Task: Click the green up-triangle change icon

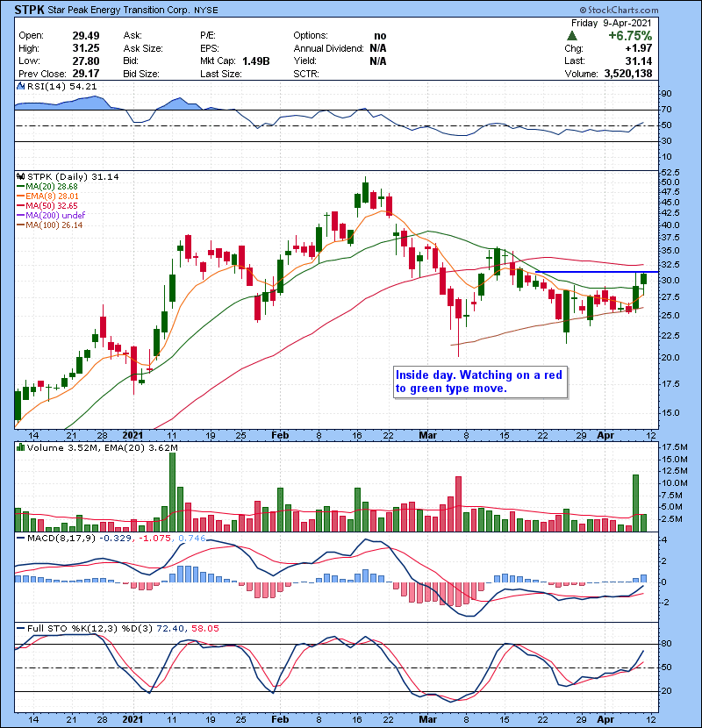Action: coord(572,36)
